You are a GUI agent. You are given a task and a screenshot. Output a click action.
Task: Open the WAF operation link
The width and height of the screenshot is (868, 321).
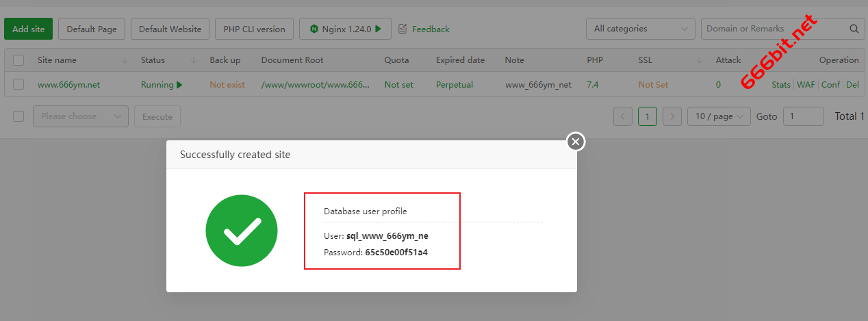coord(806,85)
